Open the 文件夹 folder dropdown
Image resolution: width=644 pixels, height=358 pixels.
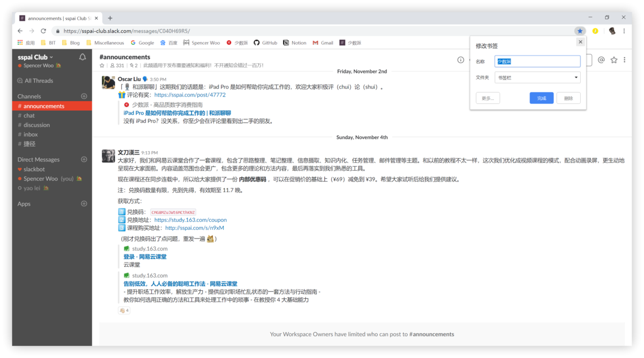[537, 78]
